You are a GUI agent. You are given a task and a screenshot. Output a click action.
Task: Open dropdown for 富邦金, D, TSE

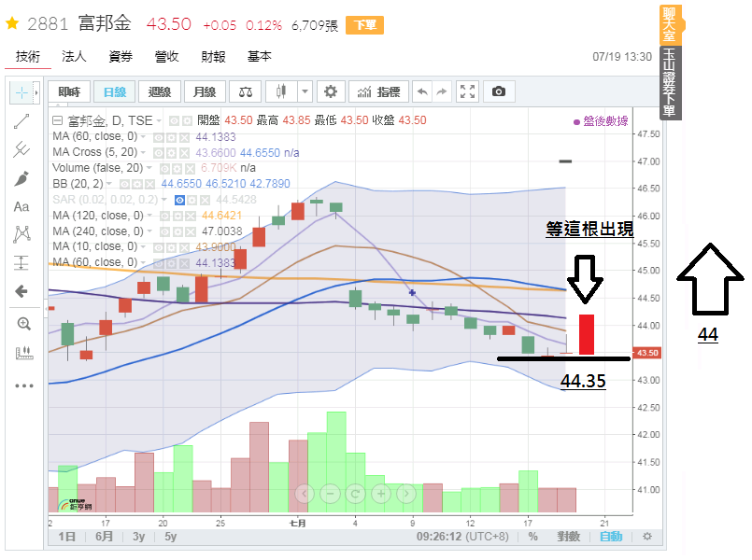coord(159,120)
